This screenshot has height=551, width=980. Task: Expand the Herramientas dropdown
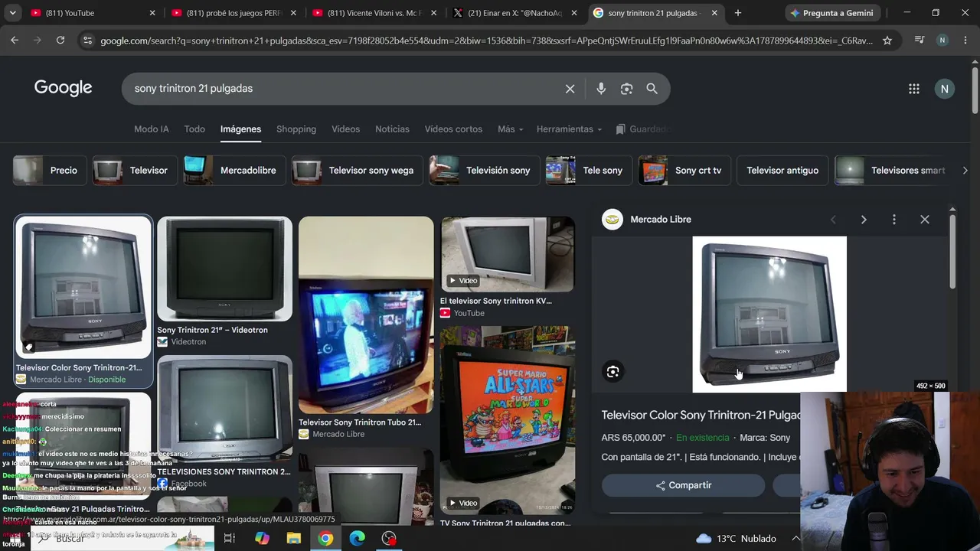(569, 129)
